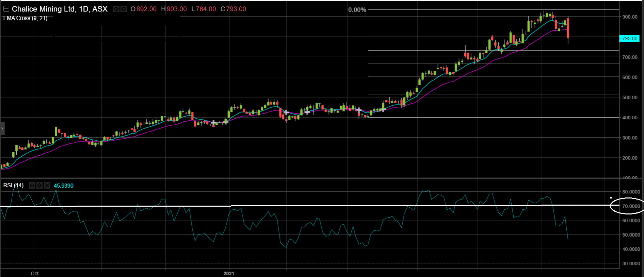Open settings gear for Chalice Mining series
The width and height of the screenshot is (644, 277).
[x=124, y=9]
